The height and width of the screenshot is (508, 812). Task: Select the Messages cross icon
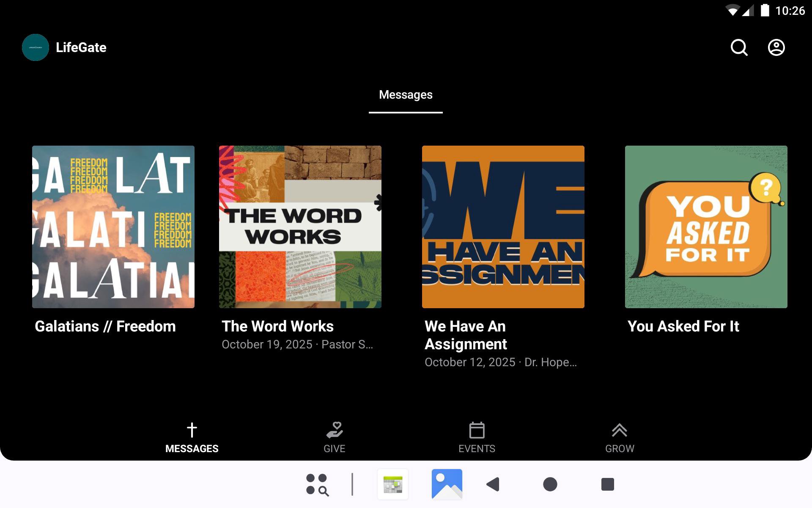pyautogui.click(x=192, y=430)
